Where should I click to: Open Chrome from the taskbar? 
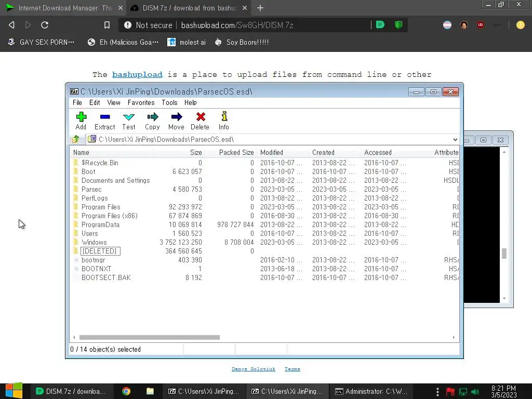pos(126,391)
